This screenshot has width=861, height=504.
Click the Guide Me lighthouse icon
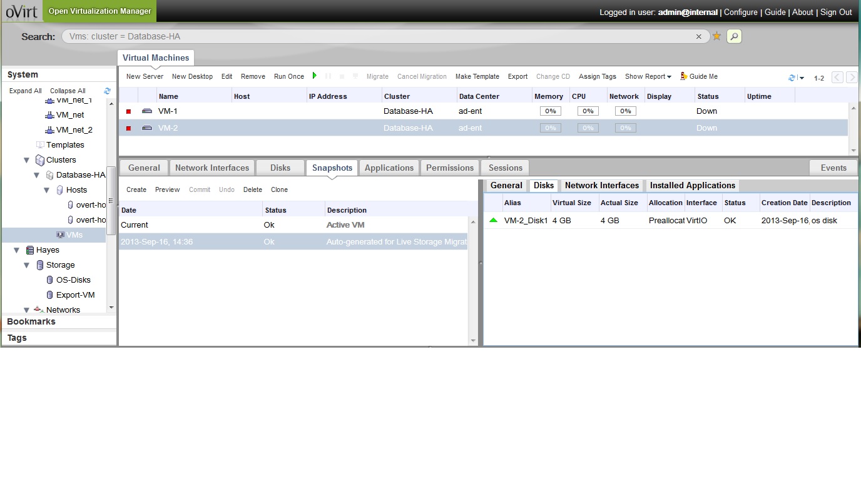point(684,76)
